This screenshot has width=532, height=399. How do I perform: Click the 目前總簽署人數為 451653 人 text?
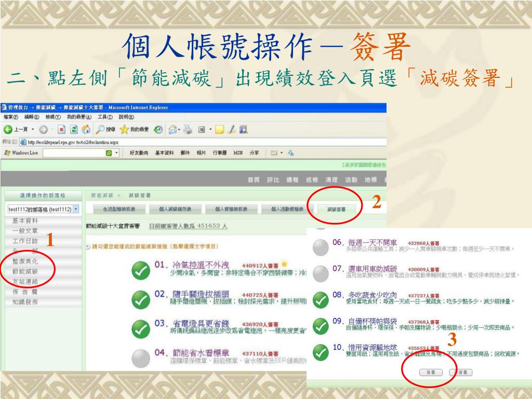click(x=188, y=226)
